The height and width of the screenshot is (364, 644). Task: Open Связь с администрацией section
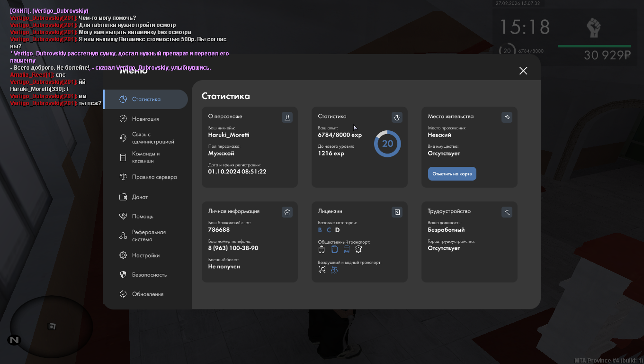point(152,138)
